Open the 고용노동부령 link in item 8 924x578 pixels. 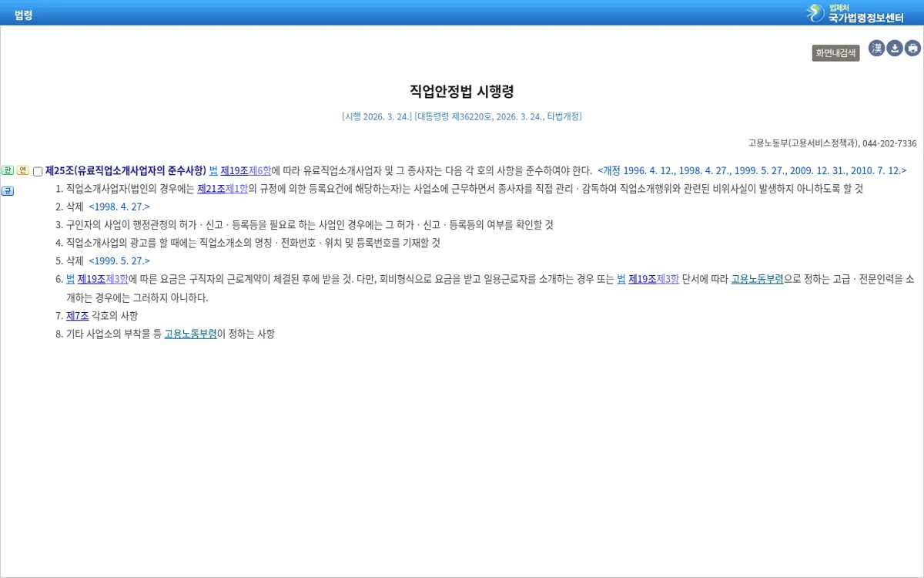pos(190,334)
